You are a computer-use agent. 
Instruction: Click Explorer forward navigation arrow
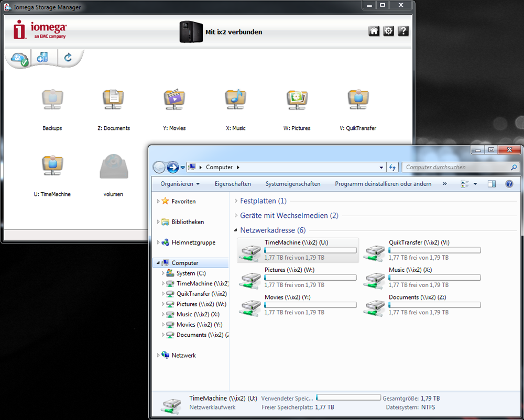173,167
